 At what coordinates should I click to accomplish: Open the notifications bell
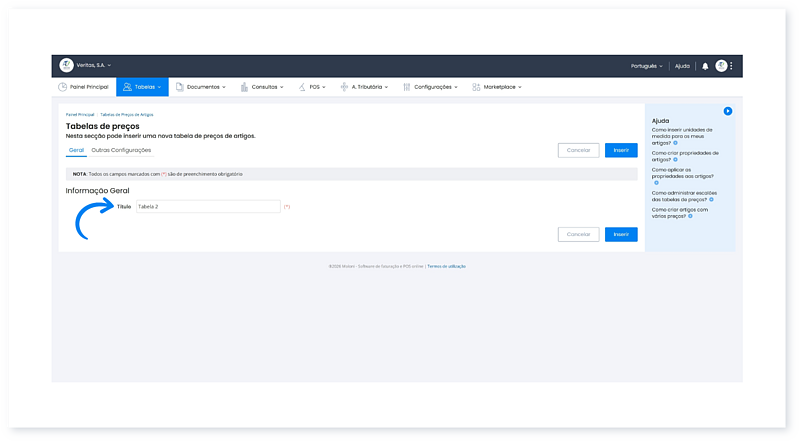pyautogui.click(x=704, y=66)
